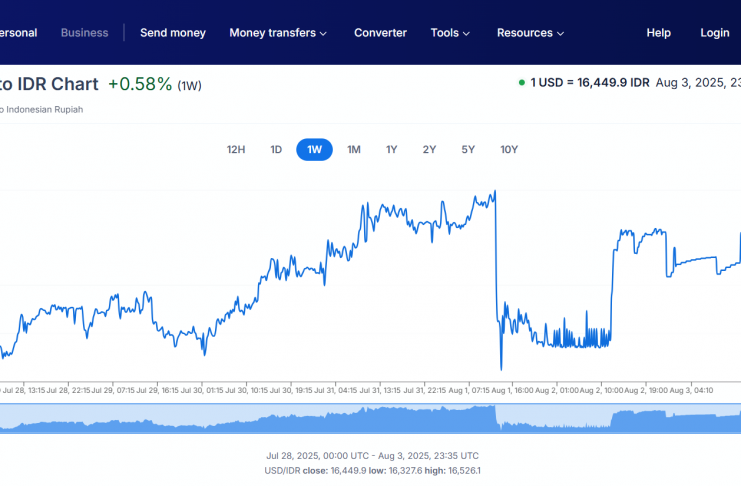Screen dimensions: 741x486
Task: Select the 12H time range
Action: [x=236, y=150]
